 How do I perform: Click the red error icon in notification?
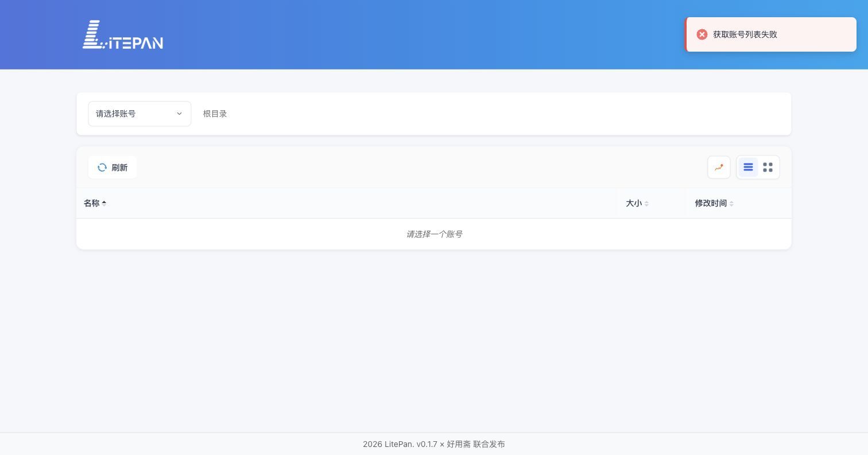click(x=702, y=34)
